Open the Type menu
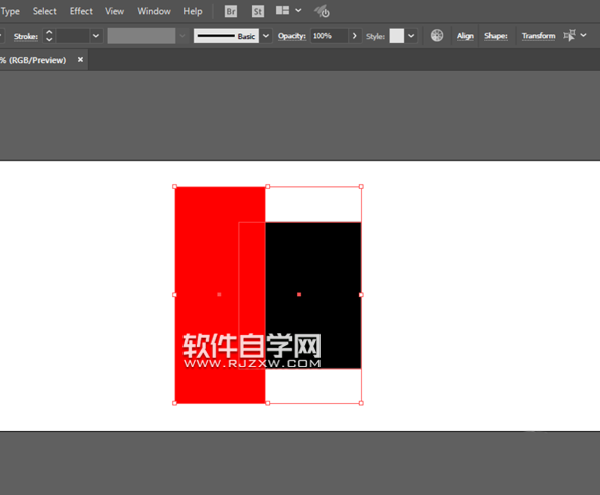This screenshot has height=495, width=600. point(10,11)
